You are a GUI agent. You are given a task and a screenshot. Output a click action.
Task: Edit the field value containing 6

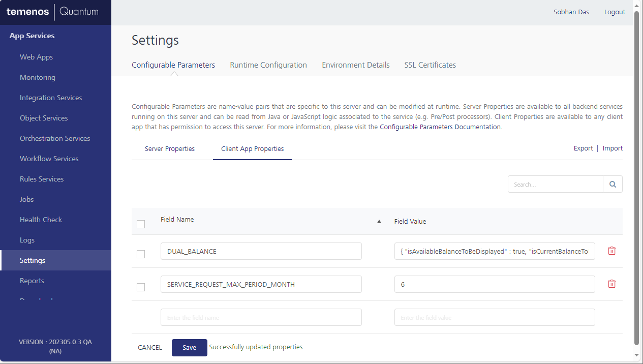(x=495, y=284)
